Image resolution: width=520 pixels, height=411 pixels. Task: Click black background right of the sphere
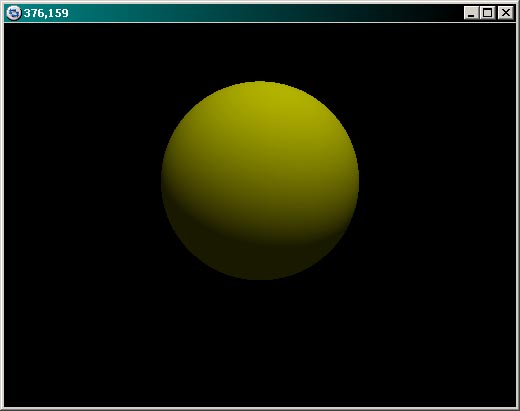[437, 180]
